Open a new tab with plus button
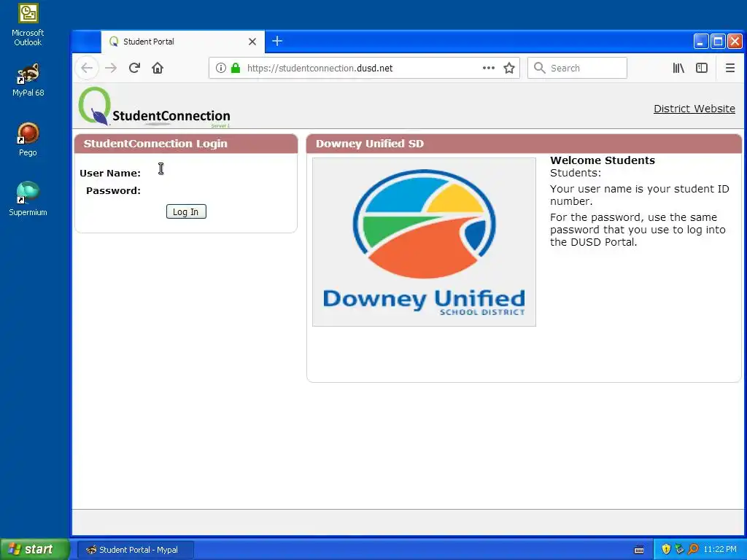 click(276, 42)
